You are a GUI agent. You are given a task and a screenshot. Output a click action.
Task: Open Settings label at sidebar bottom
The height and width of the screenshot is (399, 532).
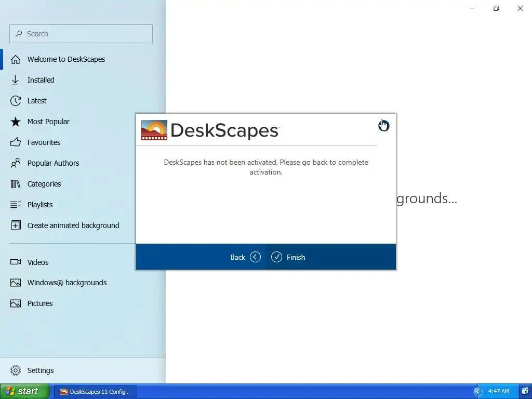tap(41, 370)
